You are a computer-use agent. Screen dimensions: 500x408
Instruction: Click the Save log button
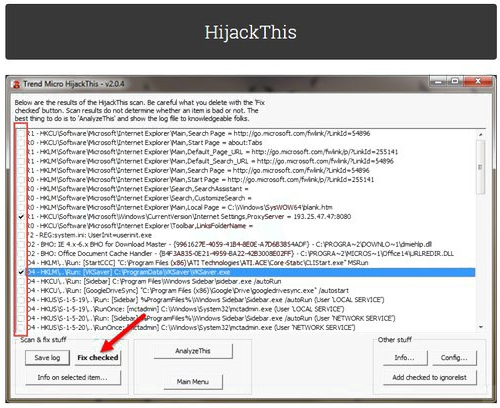coord(47,358)
